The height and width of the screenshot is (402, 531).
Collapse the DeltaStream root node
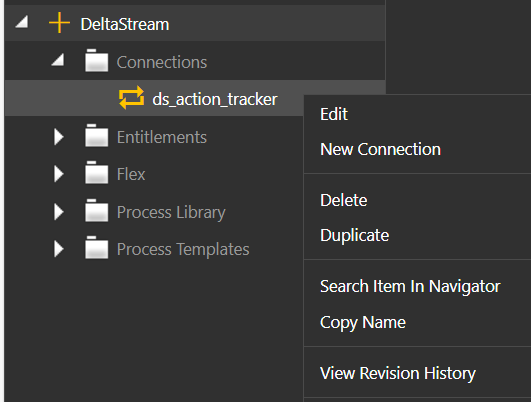[22, 23]
